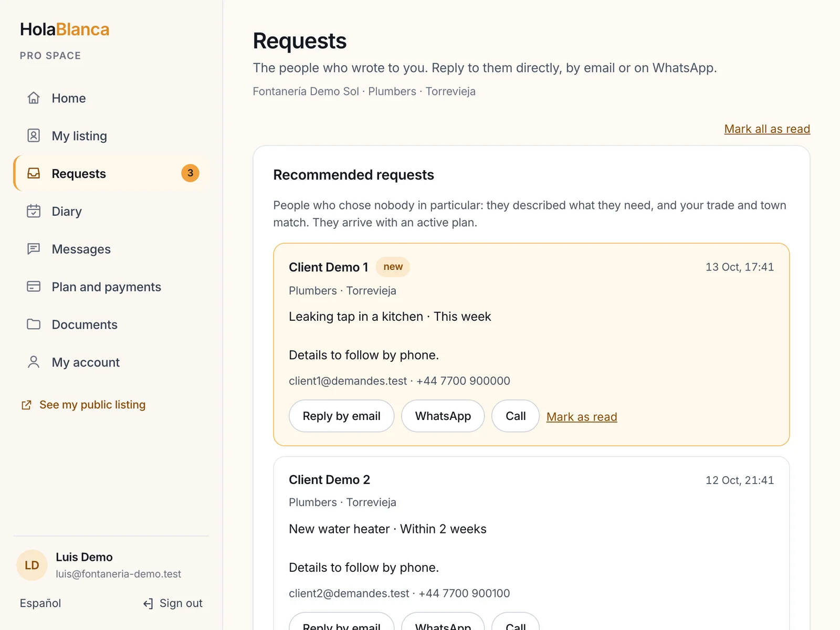Click the new tag on Client Demo 1
840x630 pixels.
point(393,267)
